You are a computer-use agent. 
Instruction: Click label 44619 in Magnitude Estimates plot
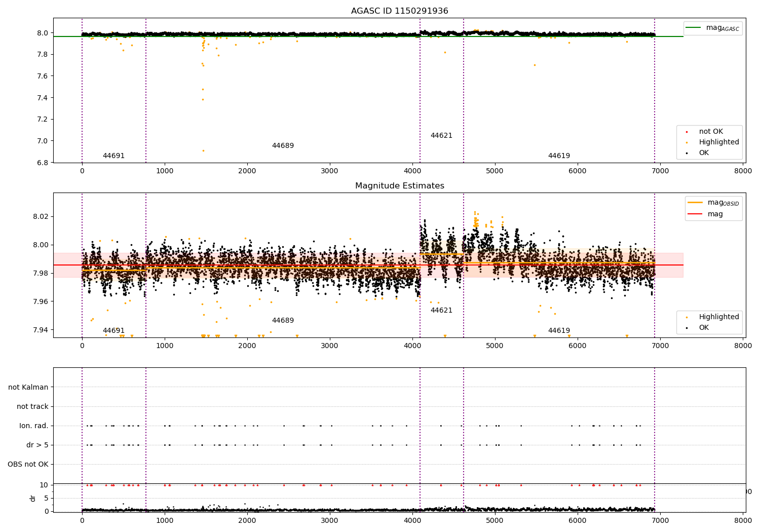pyautogui.click(x=559, y=331)
